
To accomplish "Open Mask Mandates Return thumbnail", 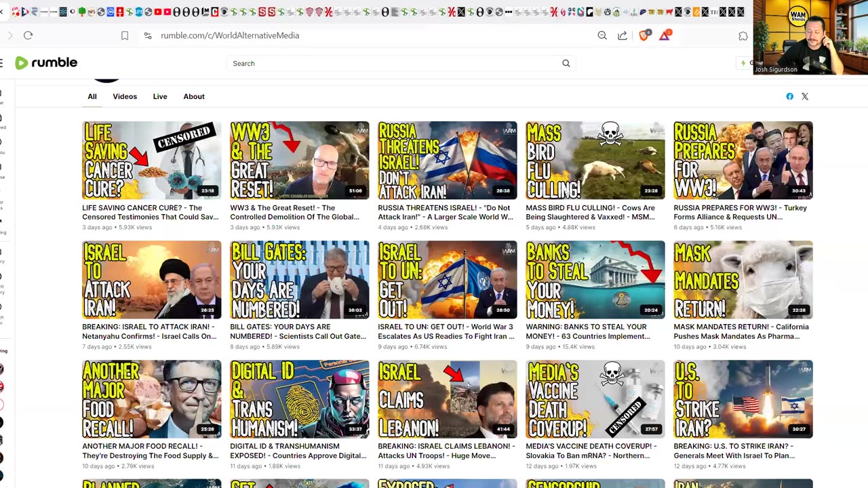I will (743, 280).
